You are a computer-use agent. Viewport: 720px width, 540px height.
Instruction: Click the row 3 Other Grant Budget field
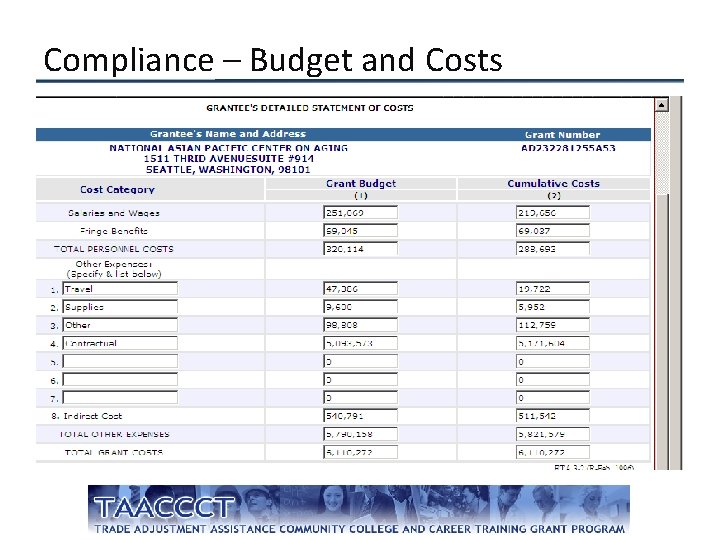[360, 325]
